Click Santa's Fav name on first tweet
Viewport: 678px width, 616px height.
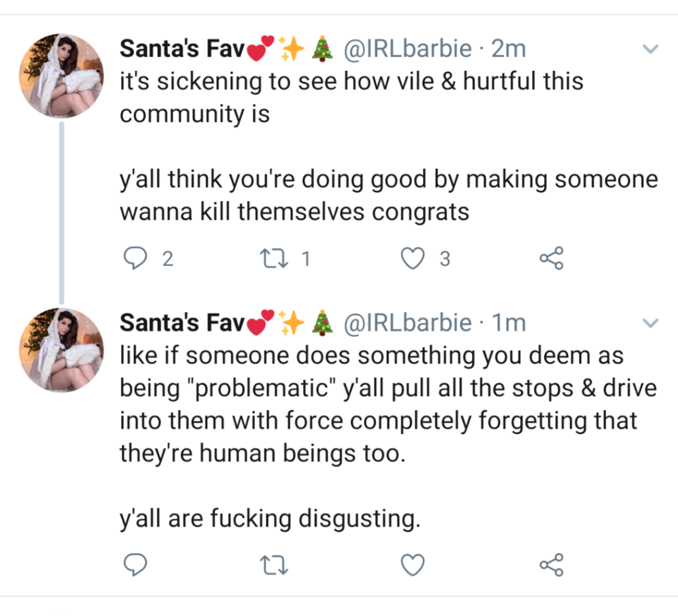point(182,49)
